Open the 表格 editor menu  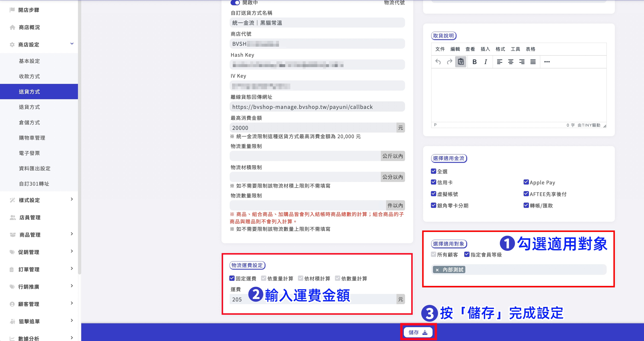pyautogui.click(x=531, y=49)
